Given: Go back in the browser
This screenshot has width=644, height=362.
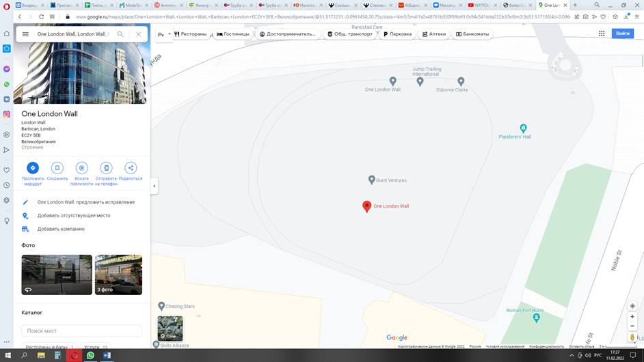Looking at the screenshot, I should click(x=20, y=17).
